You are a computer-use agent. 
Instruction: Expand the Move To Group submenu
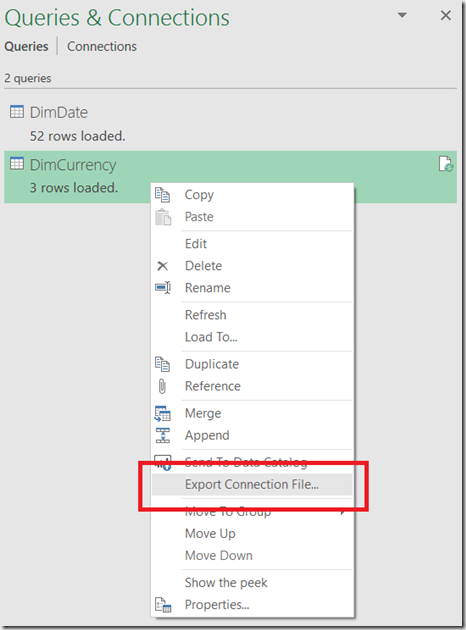click(252, 512)
